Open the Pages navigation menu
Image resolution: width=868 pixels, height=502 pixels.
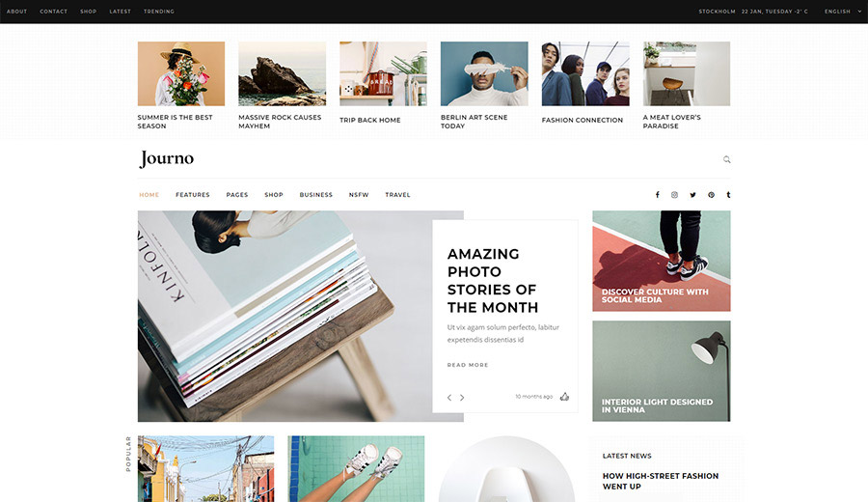[x=237, y=194]
